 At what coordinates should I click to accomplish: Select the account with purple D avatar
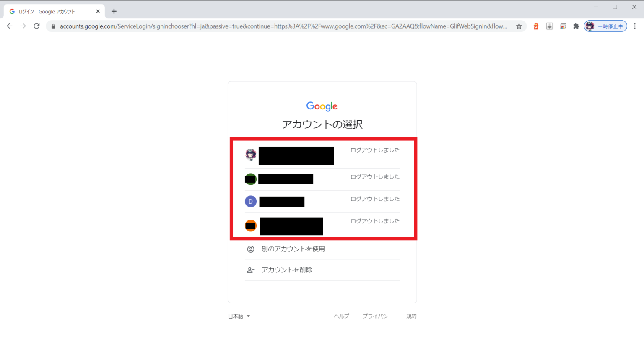pyautogui.click(x=322, y=202)
